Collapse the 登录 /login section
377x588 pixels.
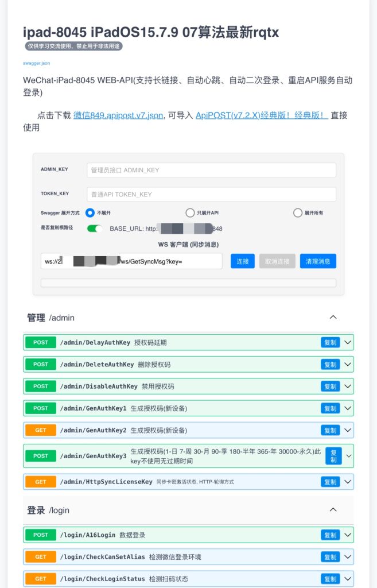point(333,510)
